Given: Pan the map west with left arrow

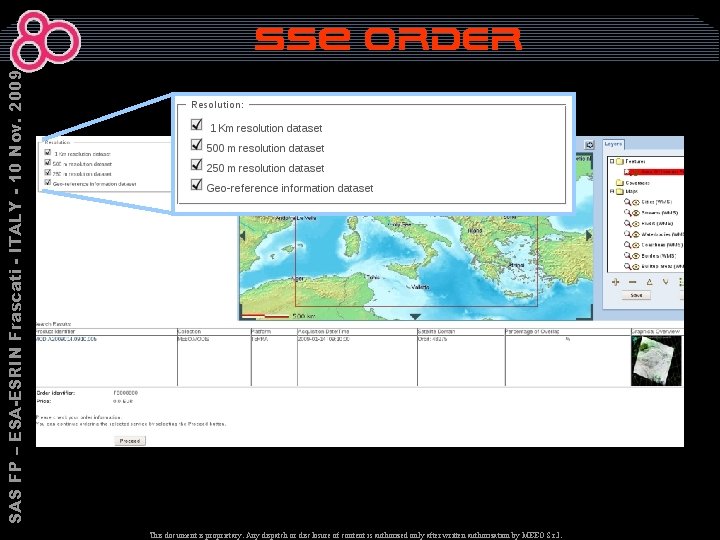Looking at the screenshot, I should tap(243, 236).
